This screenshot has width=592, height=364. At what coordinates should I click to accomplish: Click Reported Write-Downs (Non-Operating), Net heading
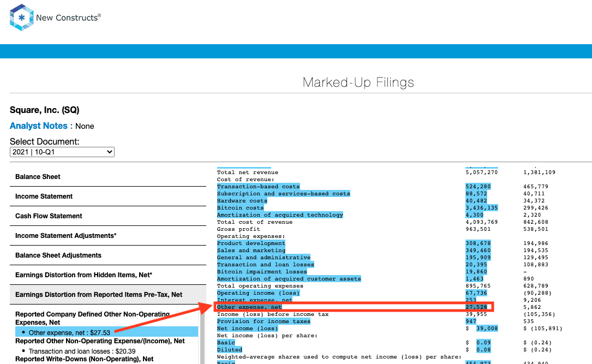84,359
